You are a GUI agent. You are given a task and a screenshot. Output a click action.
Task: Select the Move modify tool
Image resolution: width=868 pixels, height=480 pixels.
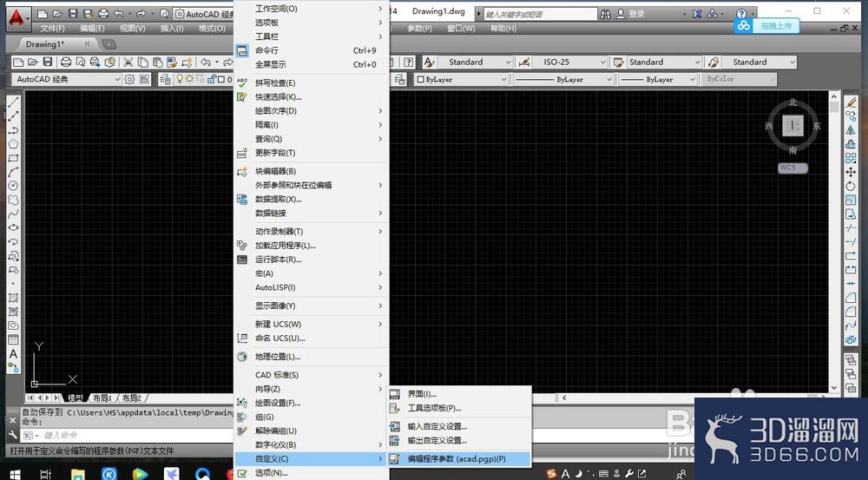click(851, 172)
